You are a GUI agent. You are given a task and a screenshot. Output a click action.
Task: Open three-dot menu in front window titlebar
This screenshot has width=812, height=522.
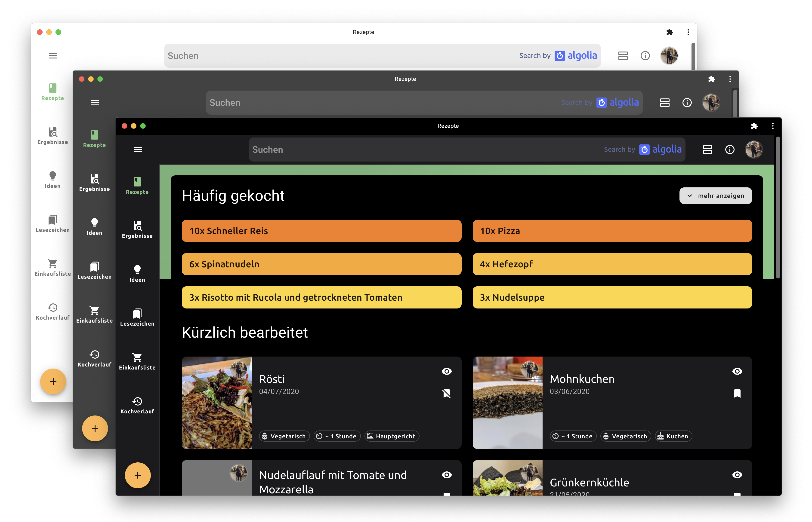[773, 126]
